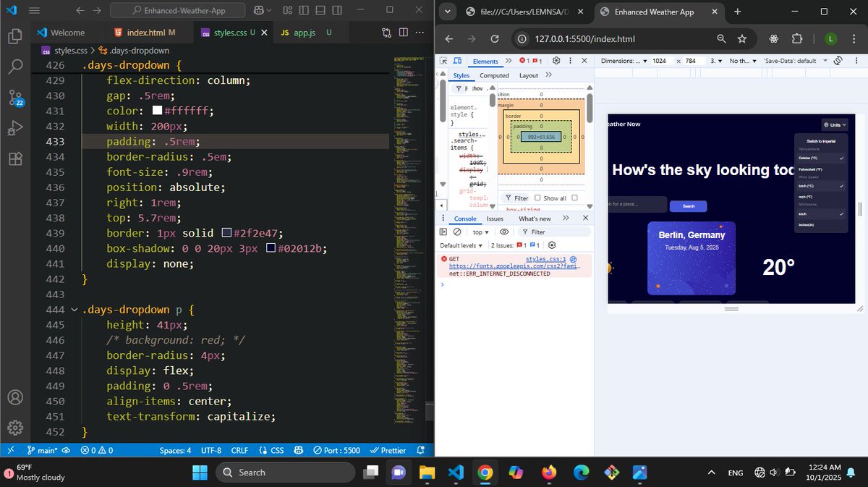
Task: Split the editor using the tab bar icon
Action: (402, 33)
